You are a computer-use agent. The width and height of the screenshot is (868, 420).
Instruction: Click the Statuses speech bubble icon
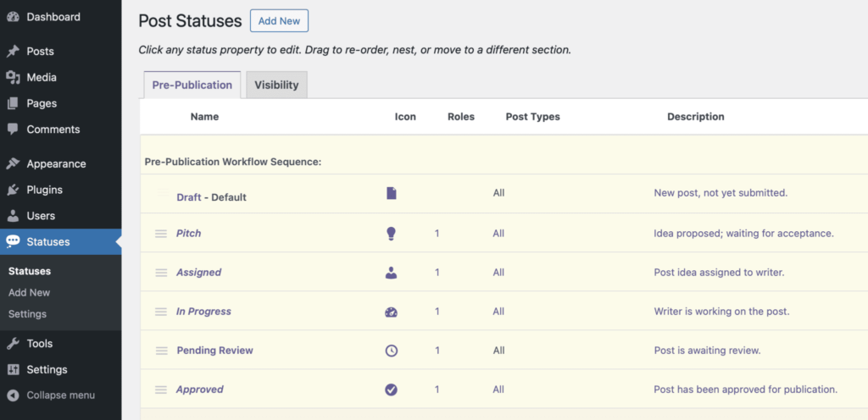13,242
